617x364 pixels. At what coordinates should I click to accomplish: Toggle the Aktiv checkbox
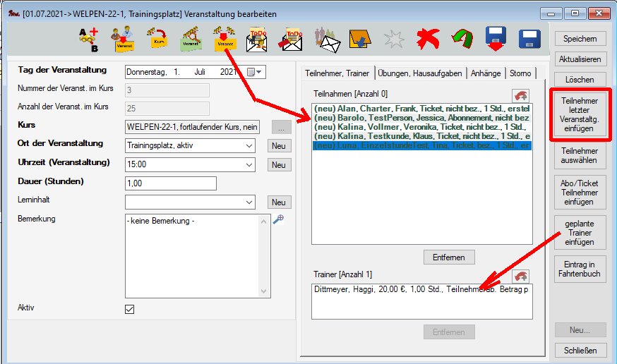pos(129,309)
